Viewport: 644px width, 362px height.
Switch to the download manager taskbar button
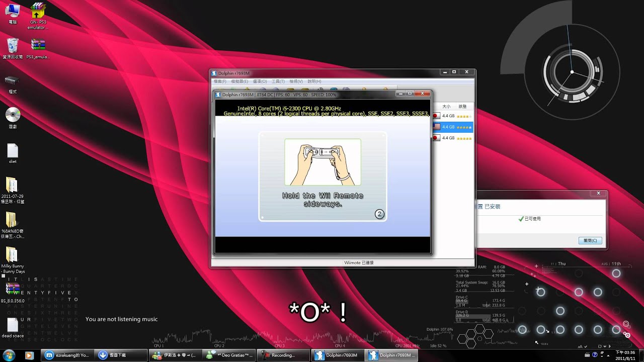(x=120, y=355)
